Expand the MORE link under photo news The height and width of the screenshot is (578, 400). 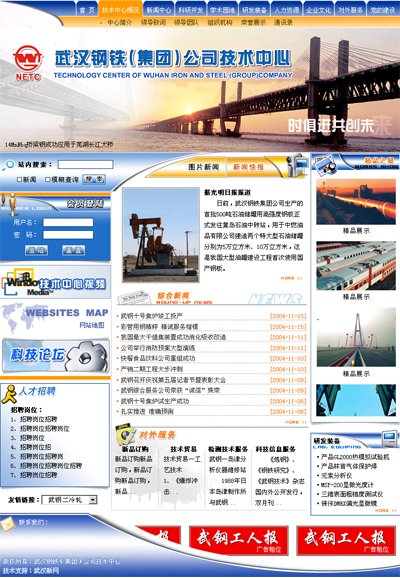point(291,278)
